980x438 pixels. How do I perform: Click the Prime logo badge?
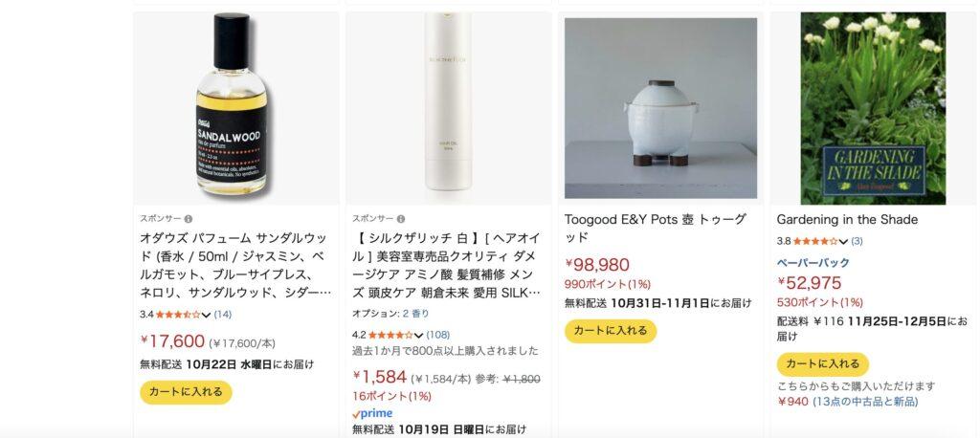(372, 413)
